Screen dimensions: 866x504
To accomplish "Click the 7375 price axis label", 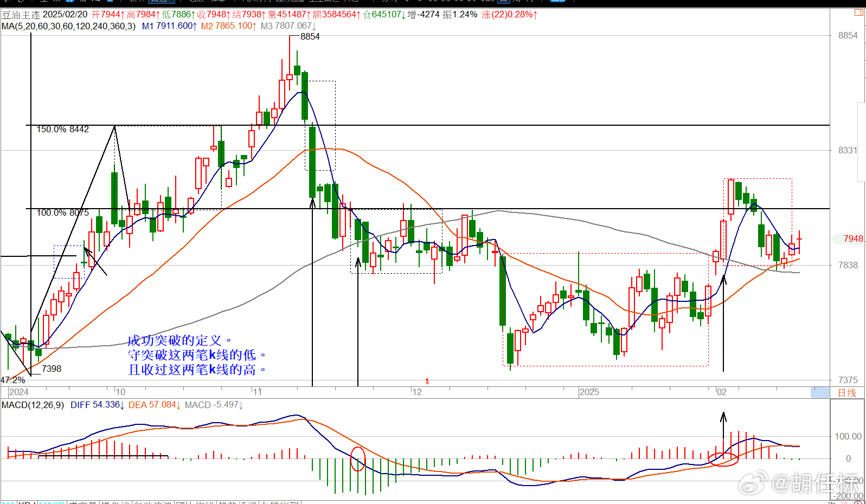I will tap(848, 380).
